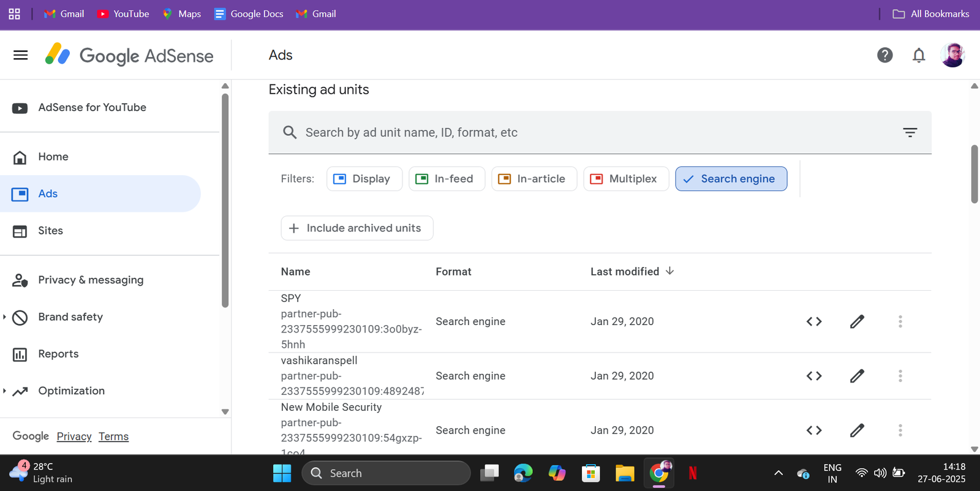Click the OneDrive tray cloud icon
Screen dimensions: 980x491
[x=803, y=473]
